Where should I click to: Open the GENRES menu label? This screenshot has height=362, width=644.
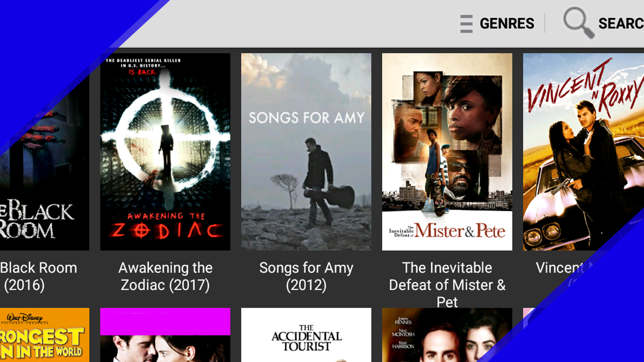(x=507, y=24)
